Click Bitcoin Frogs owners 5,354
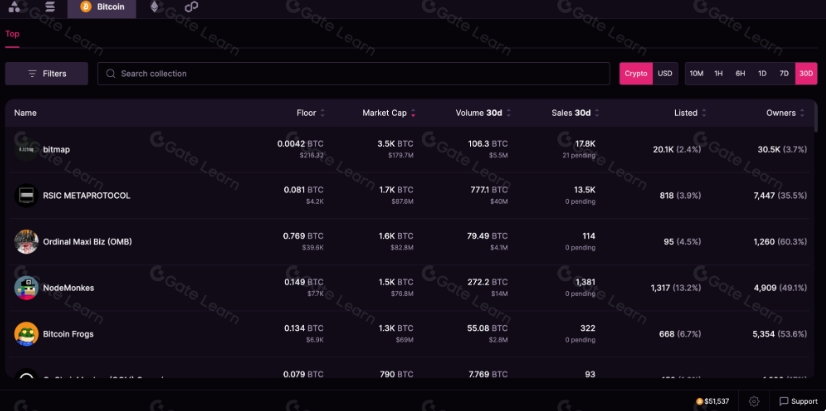Image resolution: width=826 pixels, height=411 pixels. 764,334
